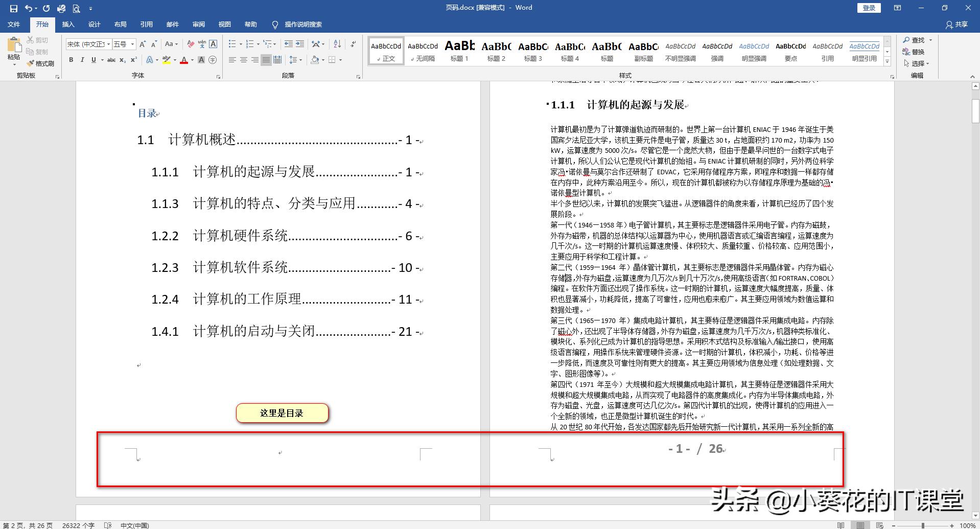The height and width of the screenshot is (529, 980).
Task: Toggle justified alignment off
Action: pos(266,60)
